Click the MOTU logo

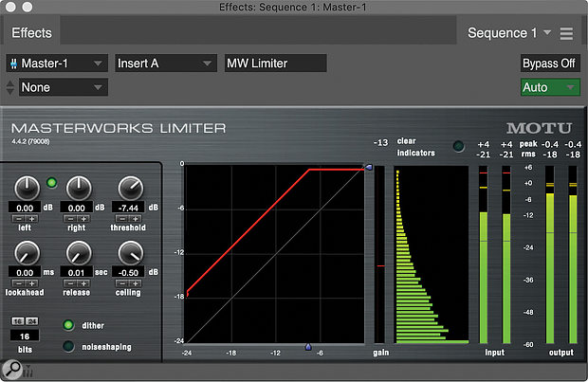[539, 128]
